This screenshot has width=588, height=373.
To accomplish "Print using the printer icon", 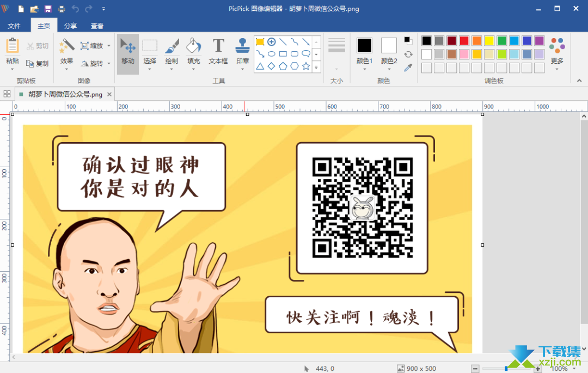I will tap(62, 9).
